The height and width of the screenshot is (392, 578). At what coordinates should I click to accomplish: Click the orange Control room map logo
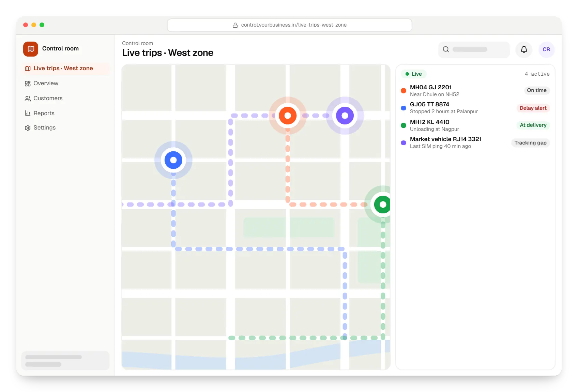[31, 49]
